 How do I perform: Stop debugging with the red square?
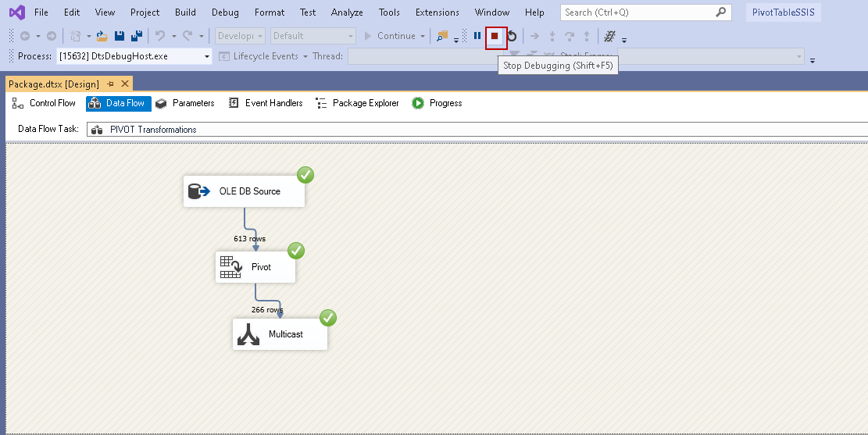(495, 37)
